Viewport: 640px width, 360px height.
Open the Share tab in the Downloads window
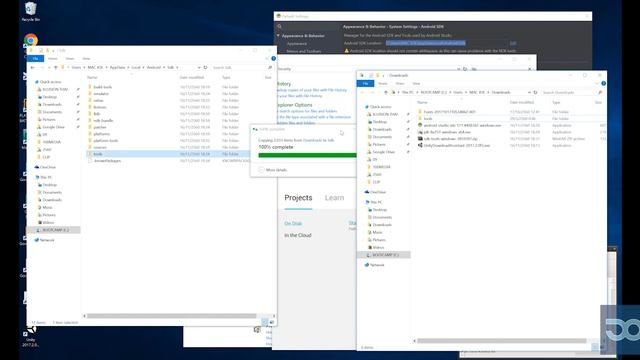400,83
